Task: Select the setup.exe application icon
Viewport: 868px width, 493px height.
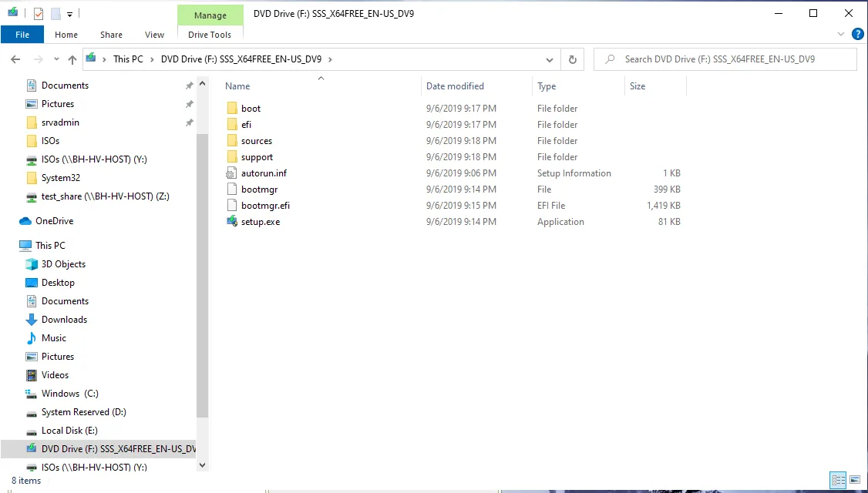Action: tap(231, 221)
